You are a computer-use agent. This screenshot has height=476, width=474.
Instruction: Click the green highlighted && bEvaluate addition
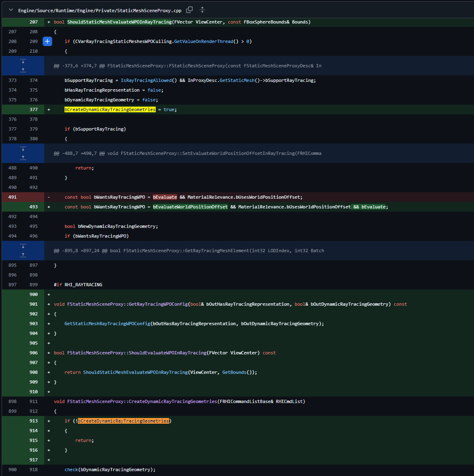369,207
